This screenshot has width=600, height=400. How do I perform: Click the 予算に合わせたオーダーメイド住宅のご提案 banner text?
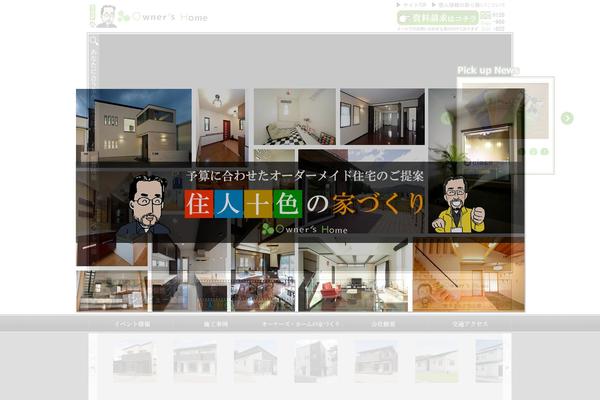pyautogui.click(x=305, y=176)
